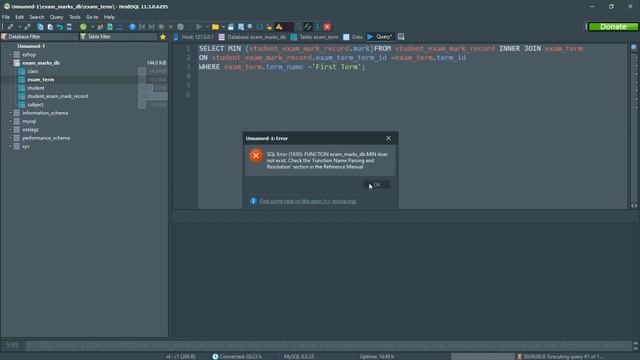Expand the oralegz database node
The image size is (640, 360).
(11, 129)
